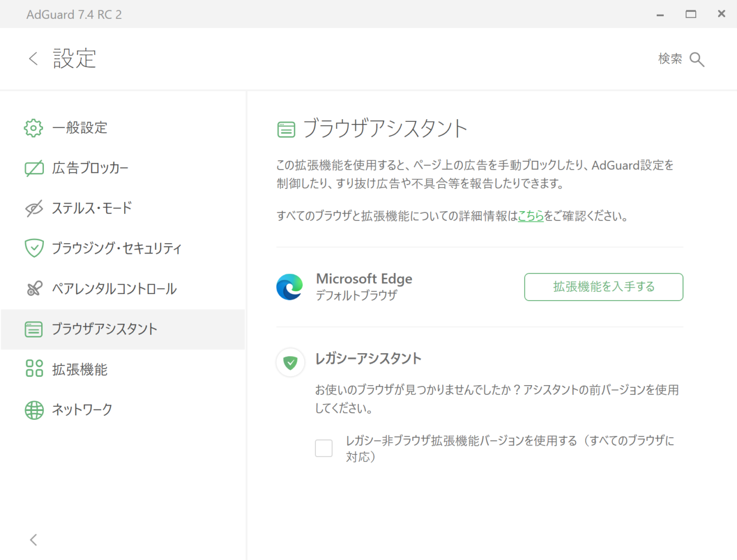Collapse the sidebar with the bottom-left chevron
737x560 pixels.
point(34,539)
